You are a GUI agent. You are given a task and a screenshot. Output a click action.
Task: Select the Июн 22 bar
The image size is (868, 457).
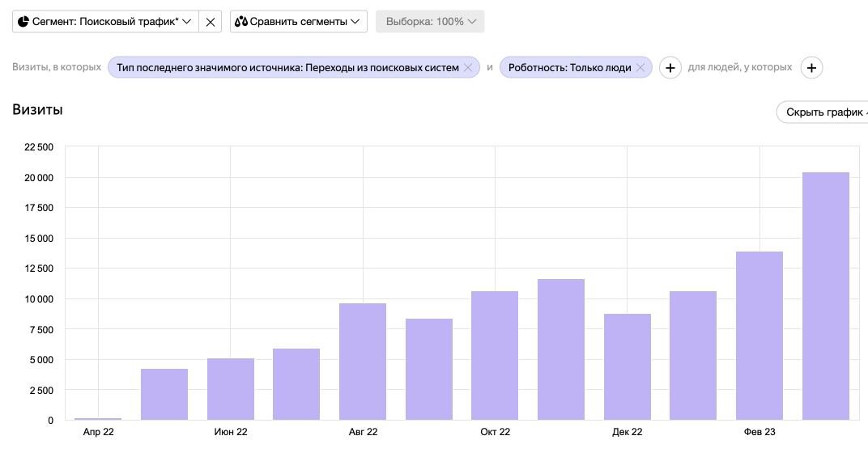tap(231, 389)
